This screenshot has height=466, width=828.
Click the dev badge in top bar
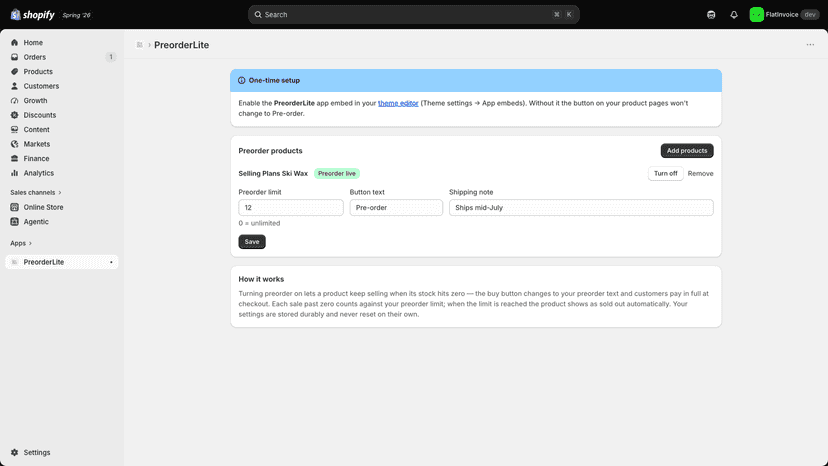click(810, 15)
